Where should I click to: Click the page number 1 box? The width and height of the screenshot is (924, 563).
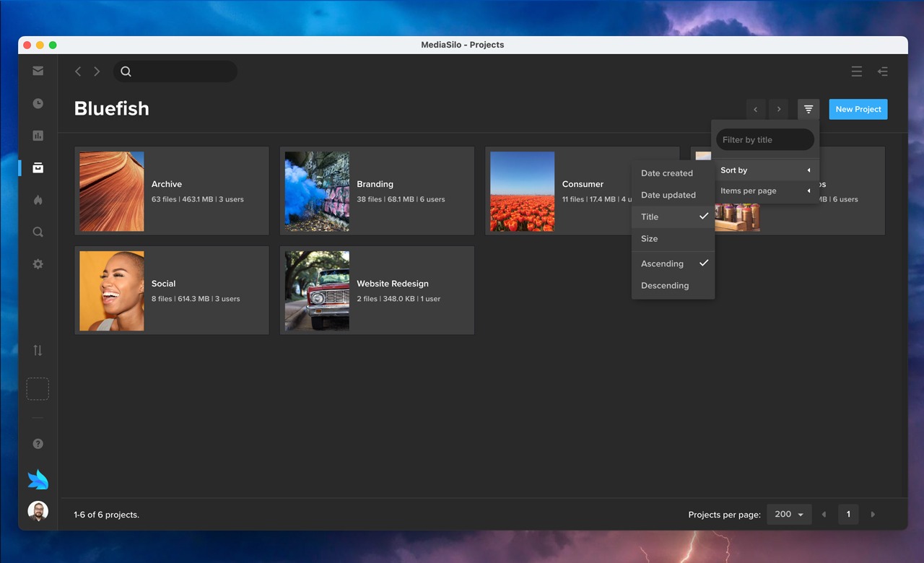848,515
